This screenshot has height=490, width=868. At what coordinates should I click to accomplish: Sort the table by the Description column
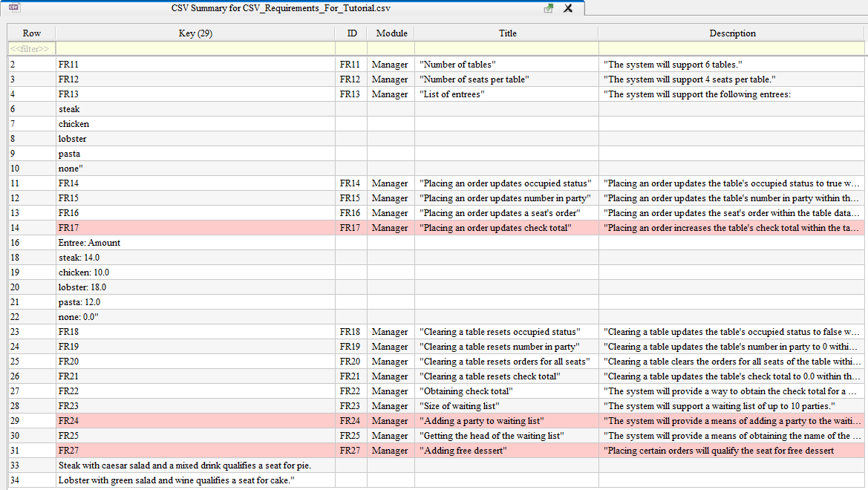click(732, 33)
